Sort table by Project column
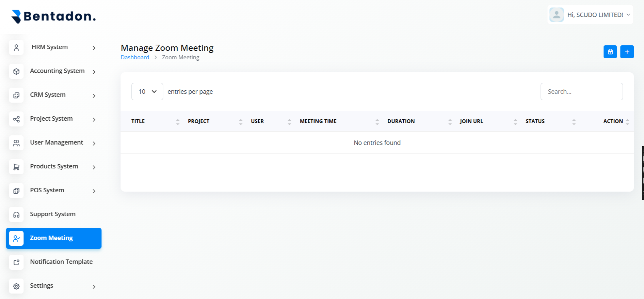The image size is (644, 299). click(x=241, y=122)
